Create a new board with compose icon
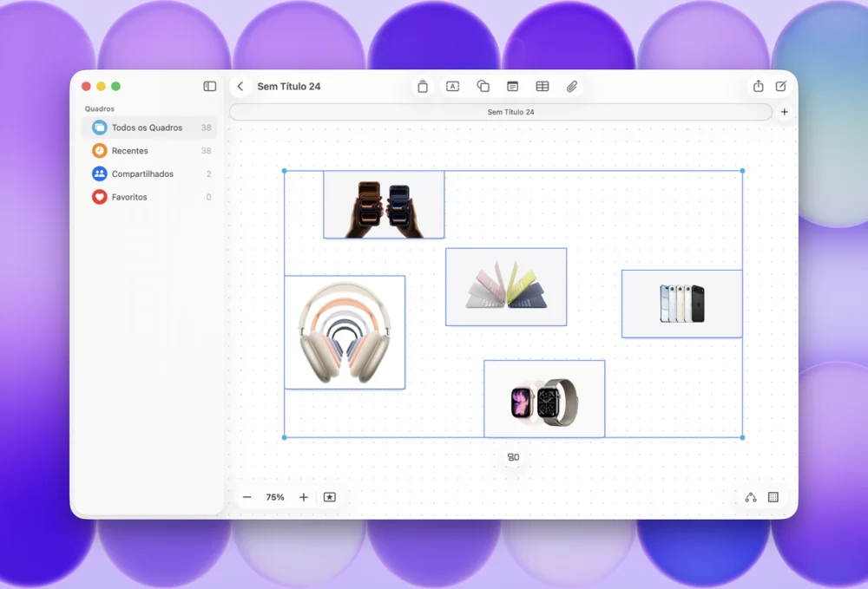The width and height of the screenshot is (868, 589). coord(781,86)
